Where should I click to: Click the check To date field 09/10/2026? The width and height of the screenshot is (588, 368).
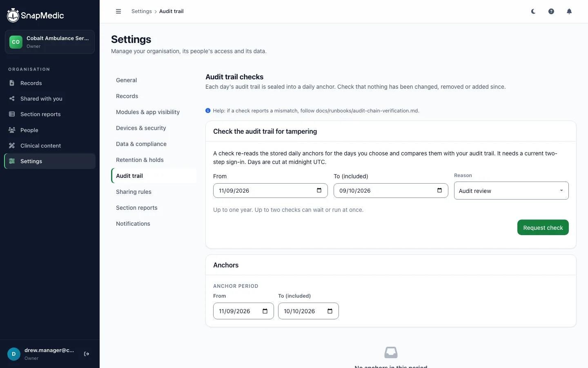click(x=391, y=191)
